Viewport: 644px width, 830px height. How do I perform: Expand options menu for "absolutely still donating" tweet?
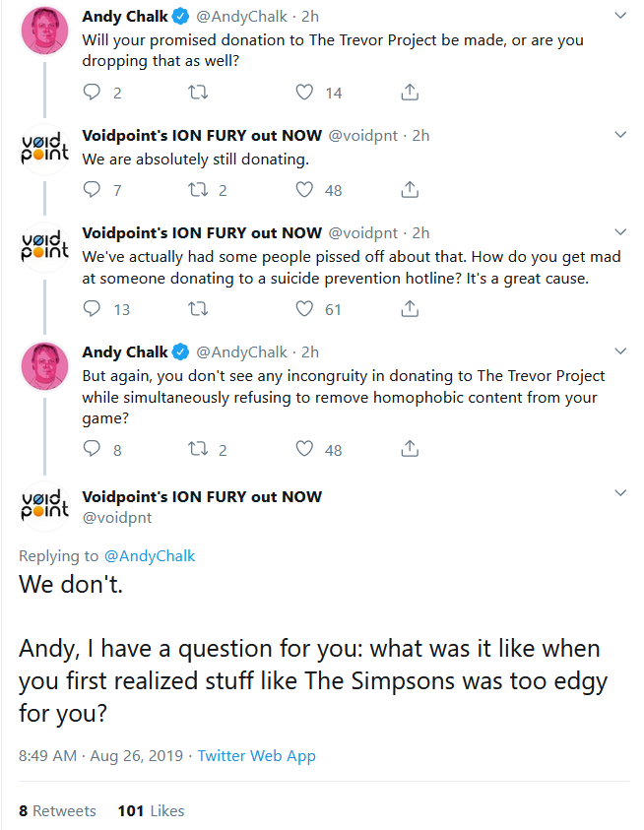click(x=620, y=134)
